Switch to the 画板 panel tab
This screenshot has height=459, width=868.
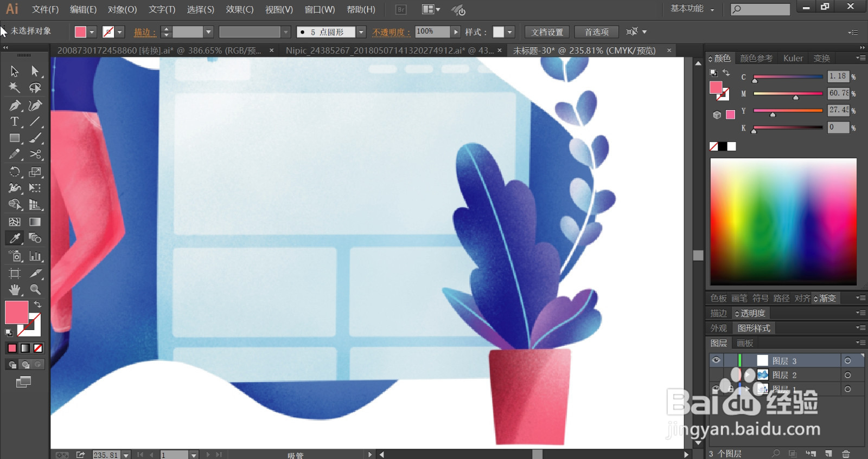tap(745, 343)
